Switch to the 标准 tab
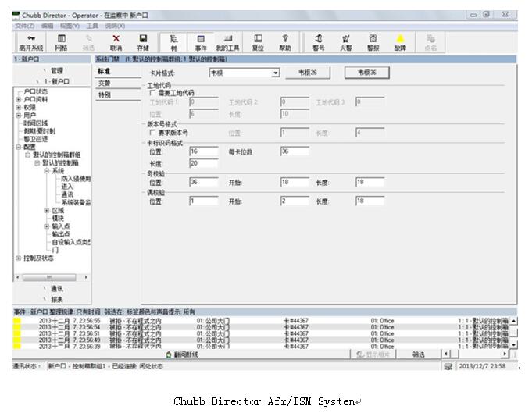532x413 pixels. click(x=118, y=71)
